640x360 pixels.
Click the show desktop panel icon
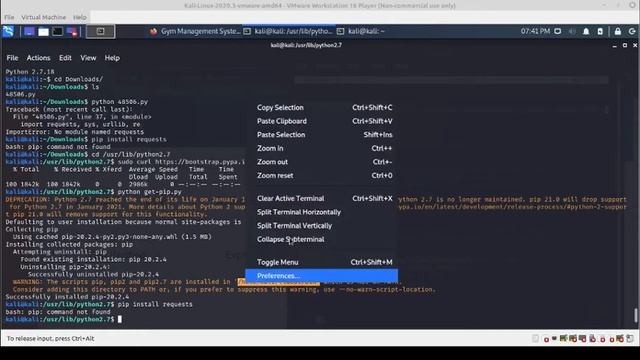click(29, 31)
